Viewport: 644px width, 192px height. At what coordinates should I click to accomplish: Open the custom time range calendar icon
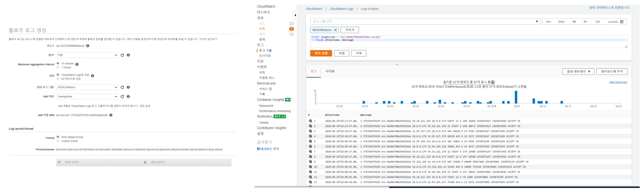point(622,22)
